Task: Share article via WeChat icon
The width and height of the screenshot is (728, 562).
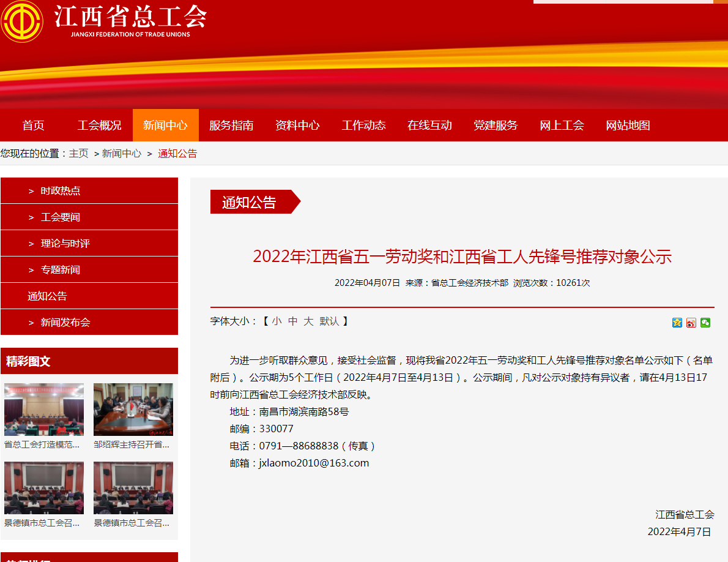Action: [705, 323]
